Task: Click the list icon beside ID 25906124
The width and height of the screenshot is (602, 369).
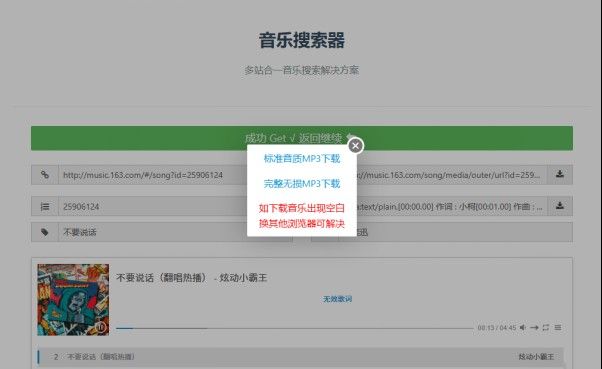Action: (x=45, y=207)
